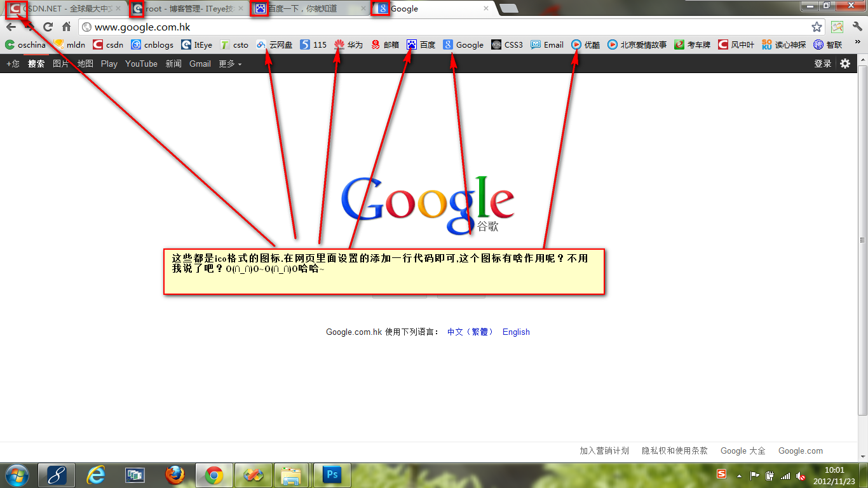Select the Google tab
Image resolution: width=868 pixels, height=488 pixels.
(x=431, y=8)
